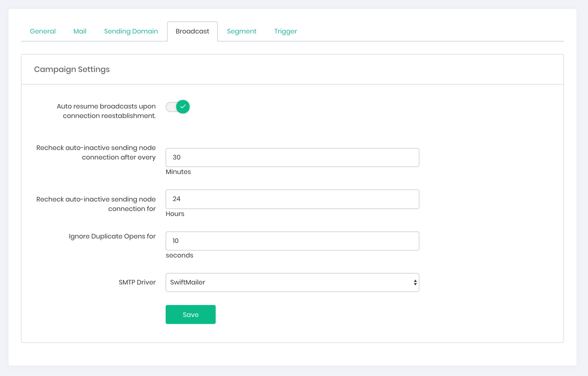Select the Broadcast tab
The image size is (588, 376).
pos(192,31)
